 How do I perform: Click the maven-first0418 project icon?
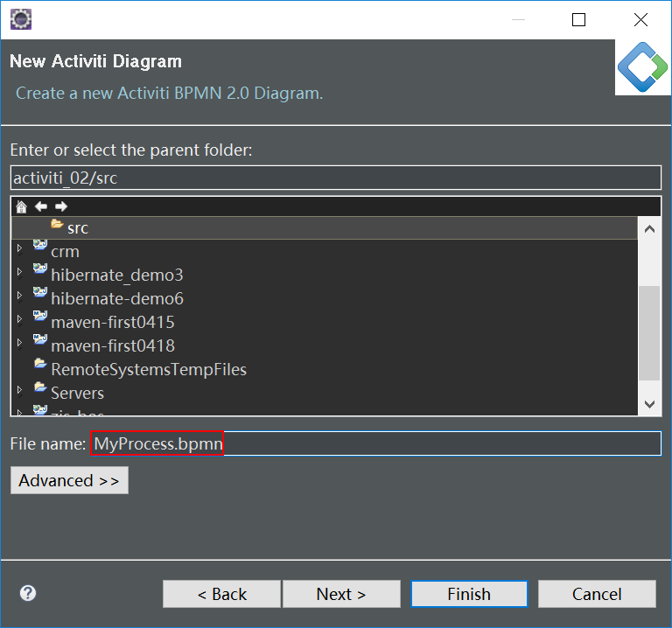tap(40, 339)
